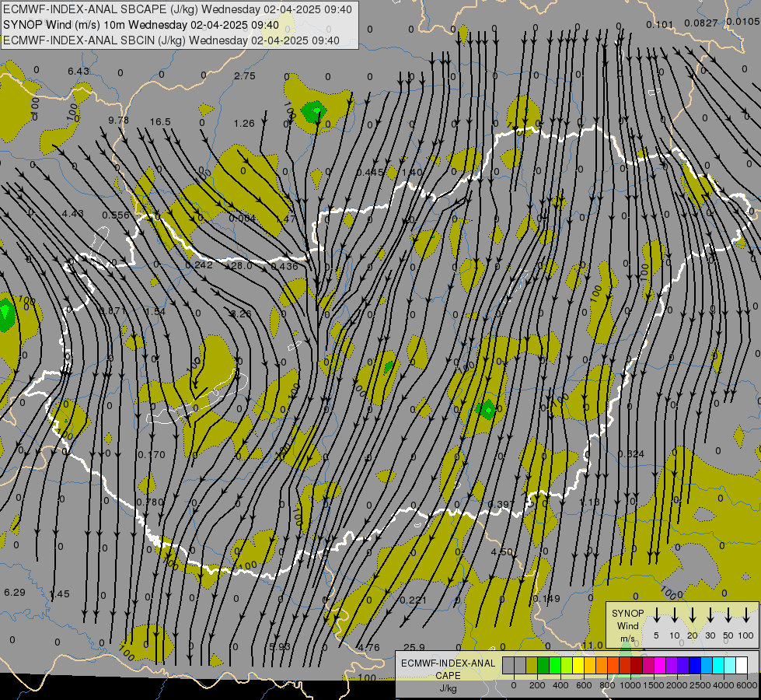Click the SBCIN title line in the header

coord(171,40)
